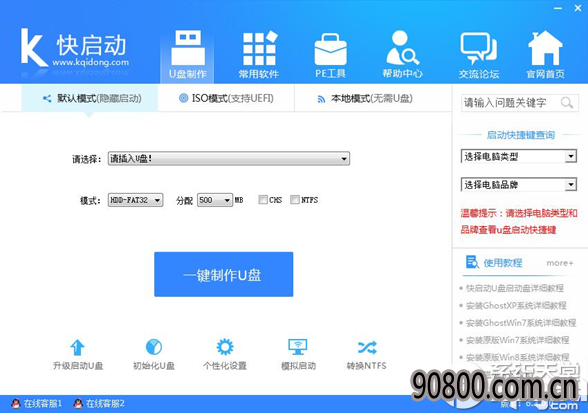This screenshot has height=413, width=588.
Task: Switch to ISO模式(支持UEFI) tab
Action: [x=226, y=98]
